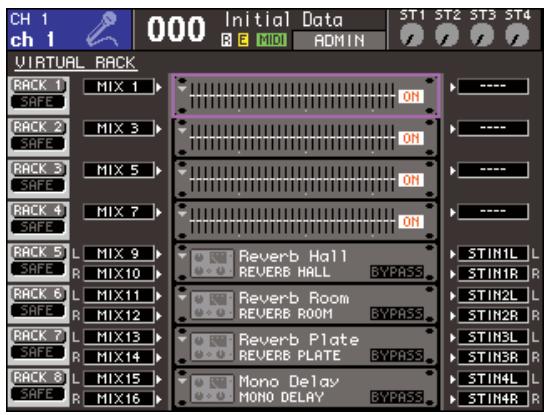Open the Reverb Plate effect thumbnail icon
546x415 pixels.
[x=212, y=346]
